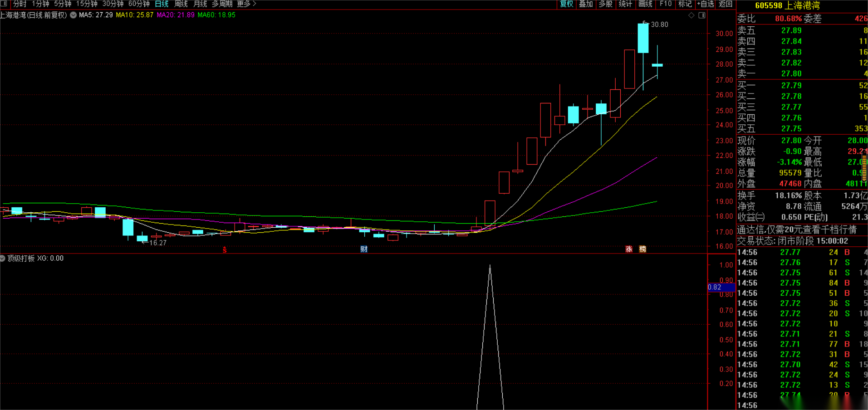This screenshot has width=868, height=410.
Task: Add stock via +自选 button
Action: pyautogui.click(x=705, y=4)
